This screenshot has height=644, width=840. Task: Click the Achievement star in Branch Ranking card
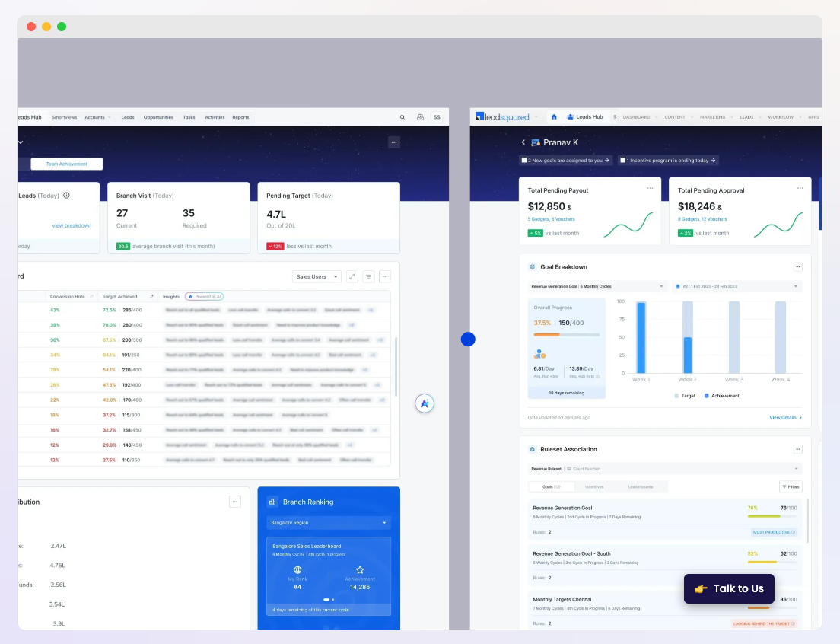coord(360,569)
